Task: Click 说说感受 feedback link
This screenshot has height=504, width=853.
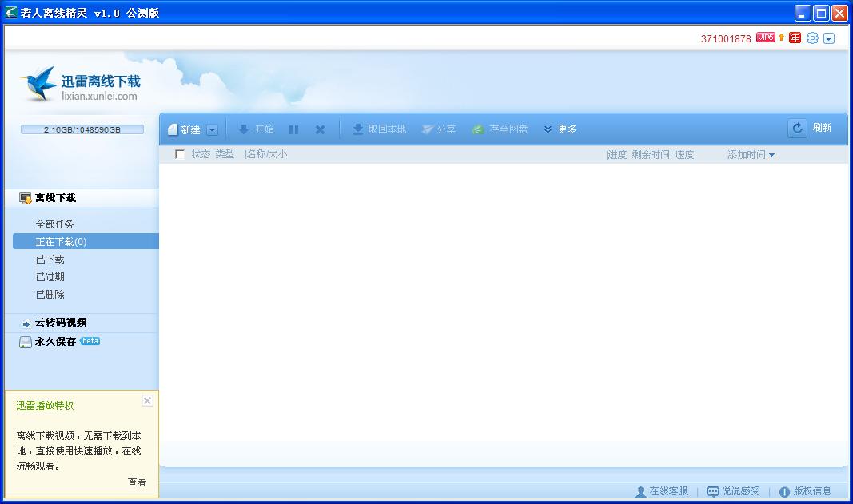Action: [733, 491]
